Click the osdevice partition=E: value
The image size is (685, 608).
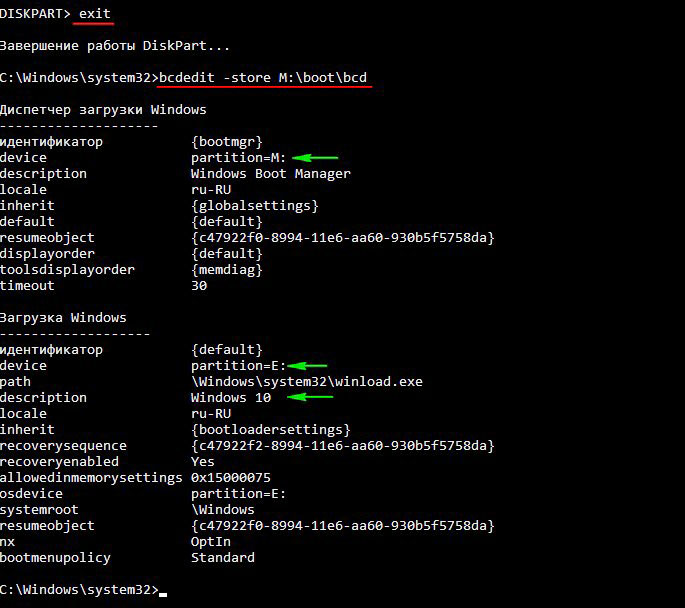[x=238, y=494]
